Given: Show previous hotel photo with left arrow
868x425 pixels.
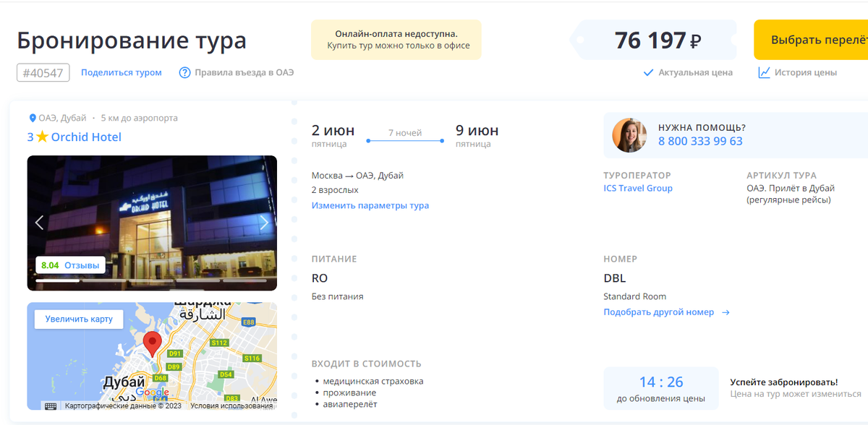Looking at the screenshot, I should point(40,223).
